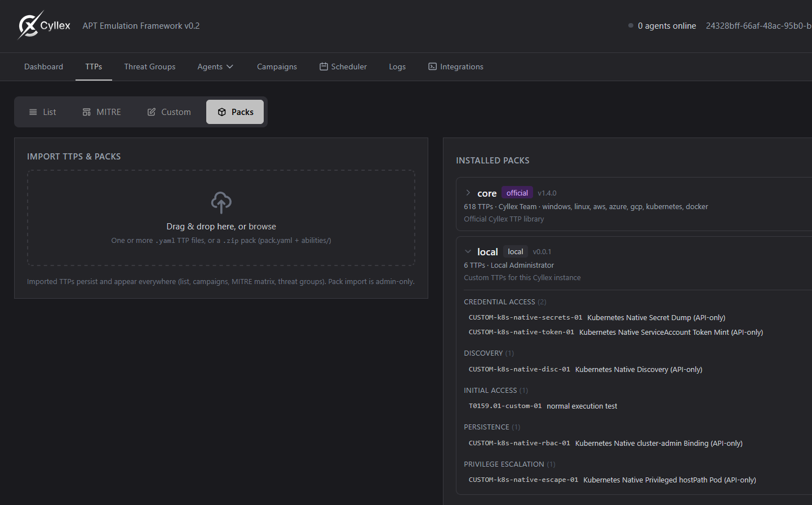Image resolution: width=812 pixels, height=505 pixels.
Task: Click 'Official Cyllex TTP library' description
Action: [504, 219]
